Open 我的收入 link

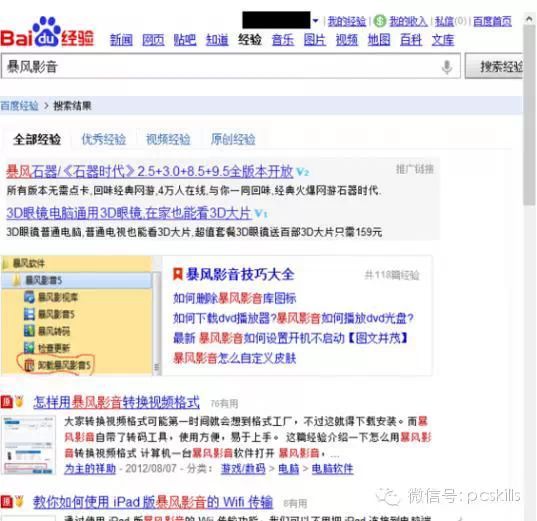tap(408, 21)
